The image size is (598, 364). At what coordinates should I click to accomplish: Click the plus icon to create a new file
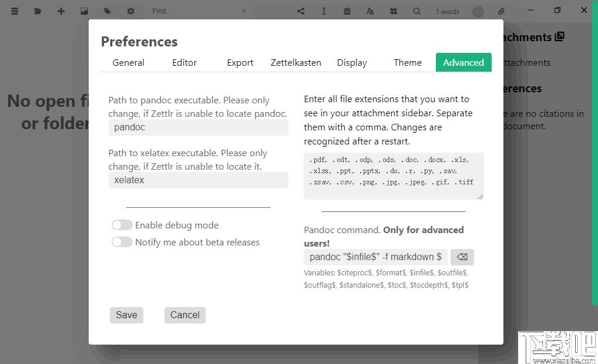(x=61, y=11)
